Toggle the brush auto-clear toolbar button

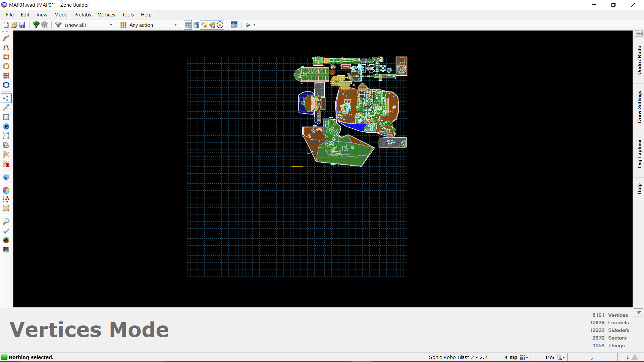[212, 25]
